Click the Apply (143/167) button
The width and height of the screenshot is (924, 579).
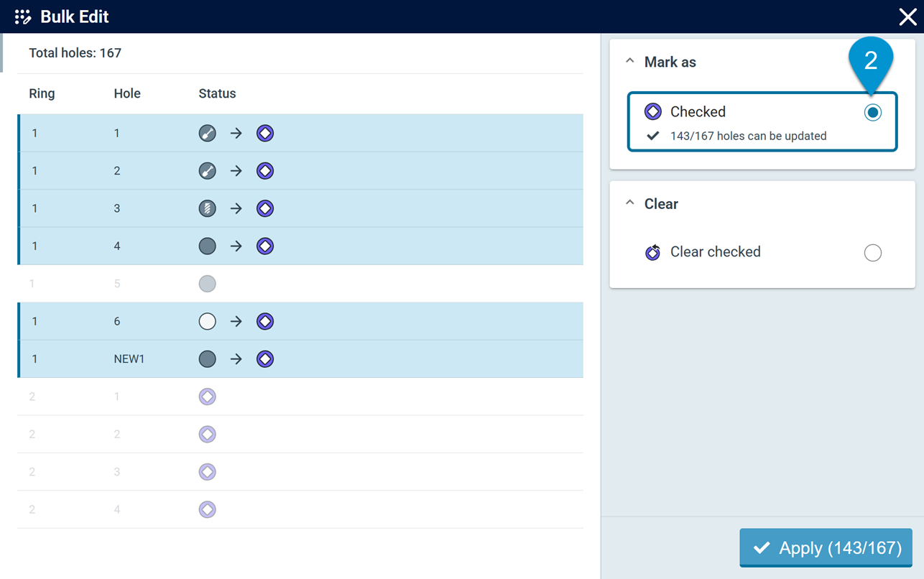pos(826,547)
